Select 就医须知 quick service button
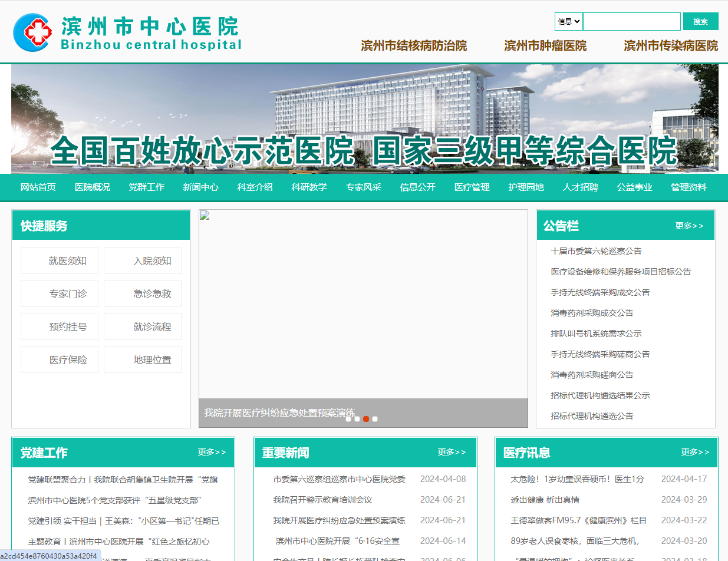Viewport: 728px width, 561px height. [x=60, y=260]
